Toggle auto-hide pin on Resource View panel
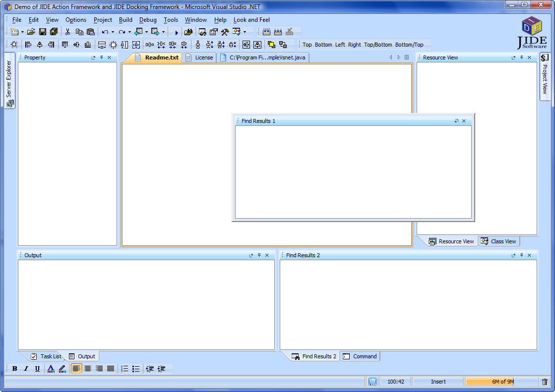The width and height of the screenshot is (555, 392). [x=521, y=57]
